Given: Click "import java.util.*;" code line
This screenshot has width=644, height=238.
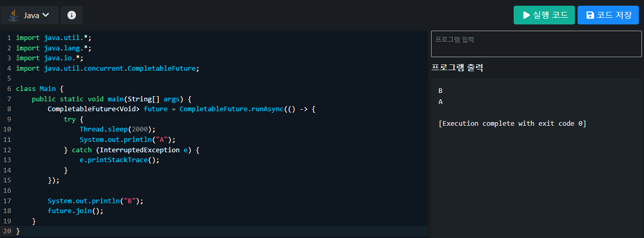Looking at the screenshot, I should tap(53, 37).
